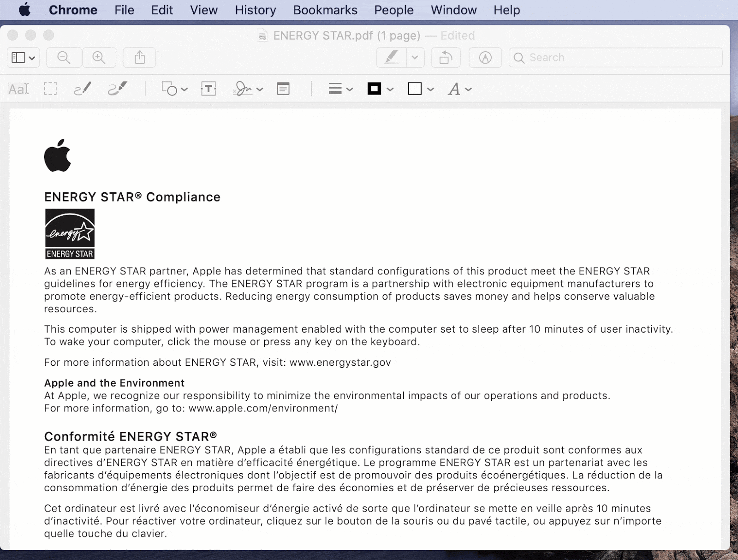Select the Draw tool
This screenshot has width=738, height=560.
click(118, 89)
